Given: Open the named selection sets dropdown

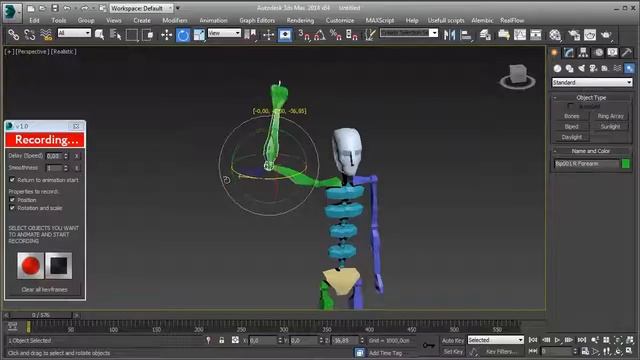Looking at the screenshot, I should (x=409, y=33).
